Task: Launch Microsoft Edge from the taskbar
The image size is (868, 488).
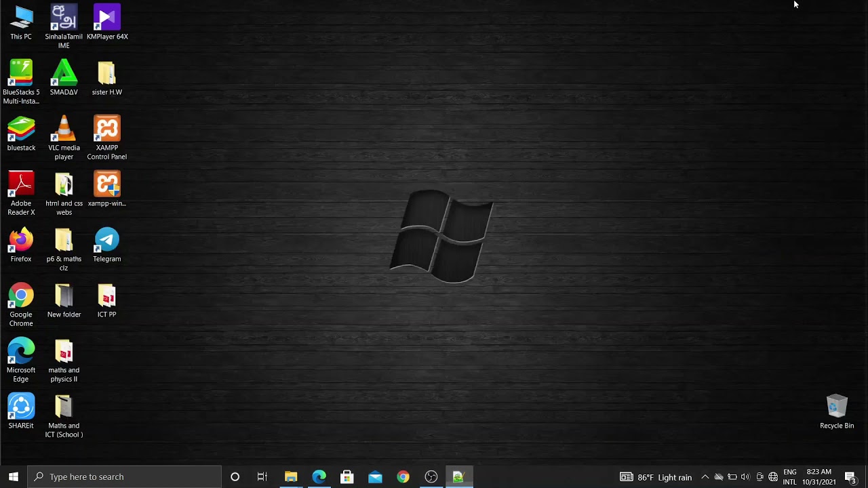Action: [319, 476]
